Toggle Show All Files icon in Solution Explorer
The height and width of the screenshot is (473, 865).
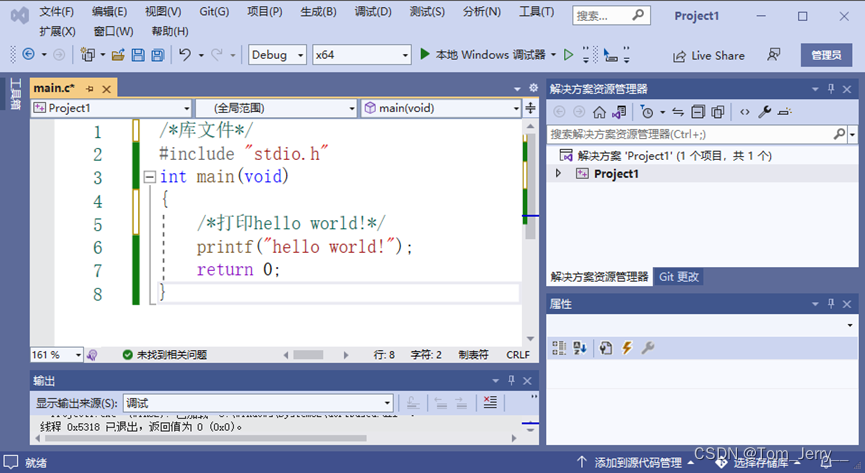718,112
